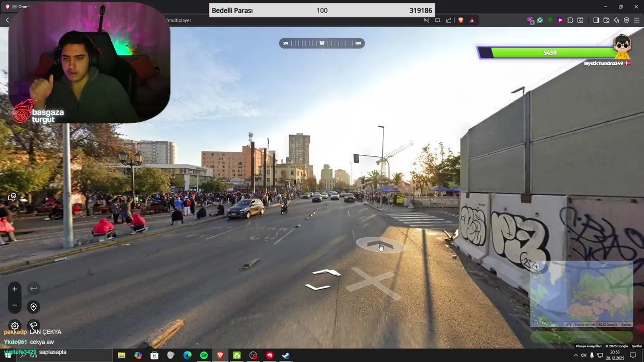
Task: Go back with browser back arrow
Action: (8, 20)
